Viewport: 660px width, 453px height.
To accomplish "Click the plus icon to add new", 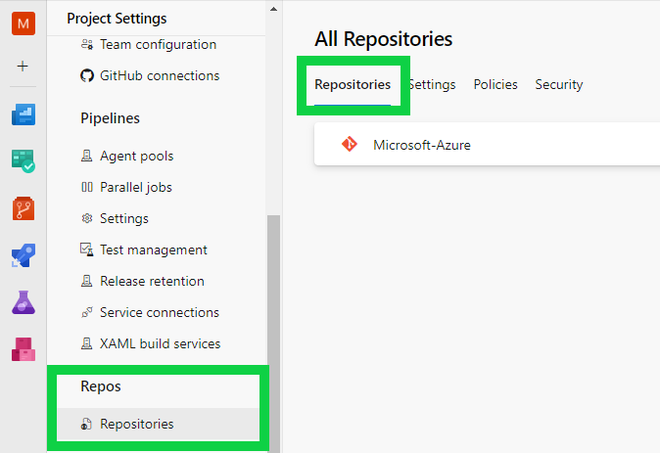I will click(23, 66).
